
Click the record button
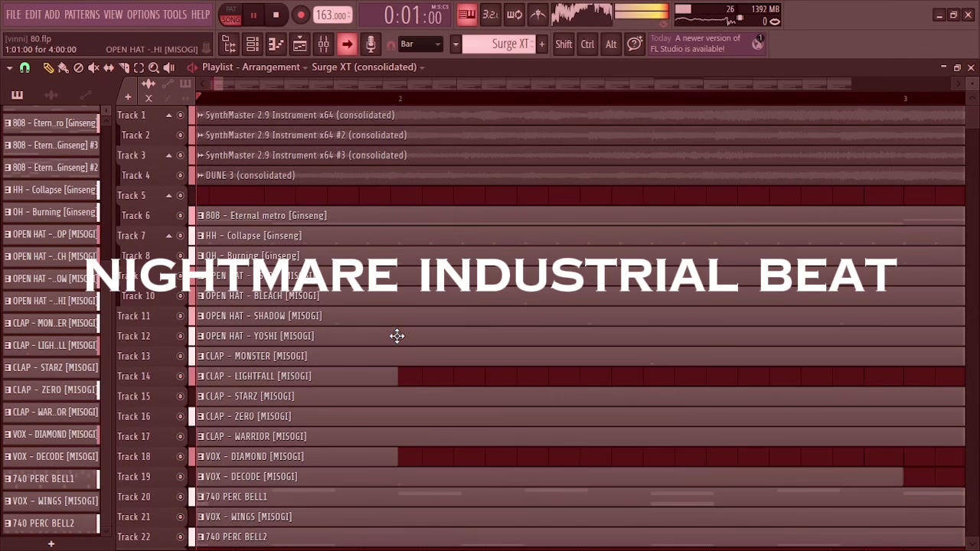(301, 15)
